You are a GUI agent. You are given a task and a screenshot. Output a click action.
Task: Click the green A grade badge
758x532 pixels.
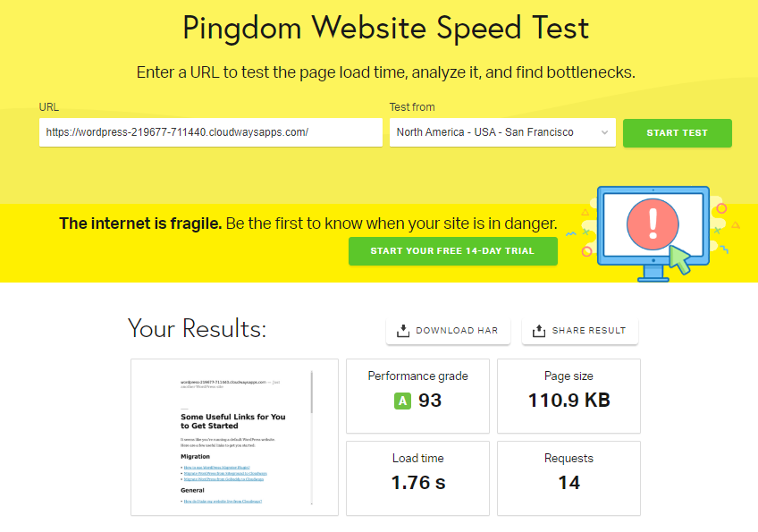(x=402, y=401)
